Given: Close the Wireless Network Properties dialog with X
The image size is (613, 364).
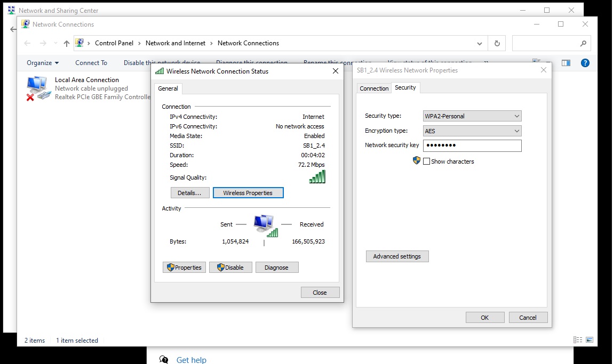Looking at the screenshot, I should (x=544, y=70).
